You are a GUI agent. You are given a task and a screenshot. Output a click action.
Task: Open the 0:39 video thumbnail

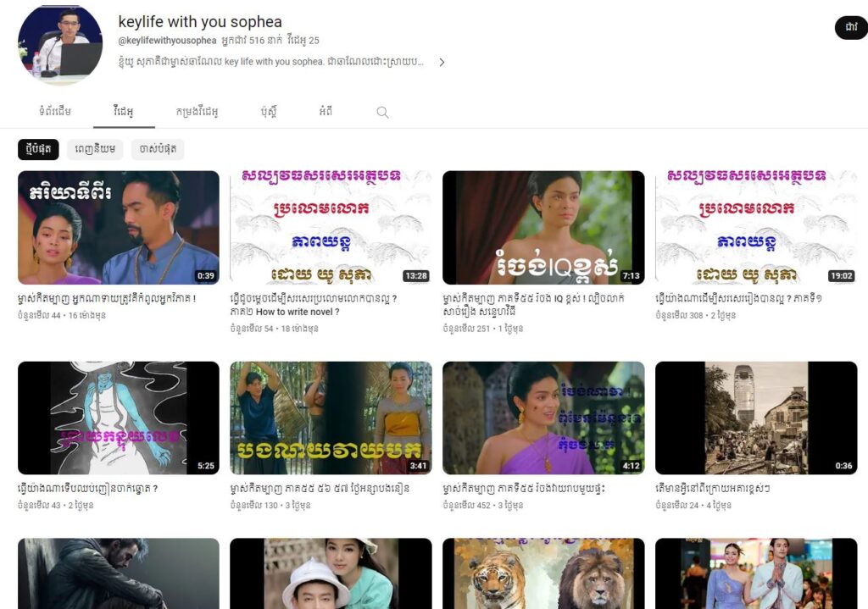pos(119,227)
